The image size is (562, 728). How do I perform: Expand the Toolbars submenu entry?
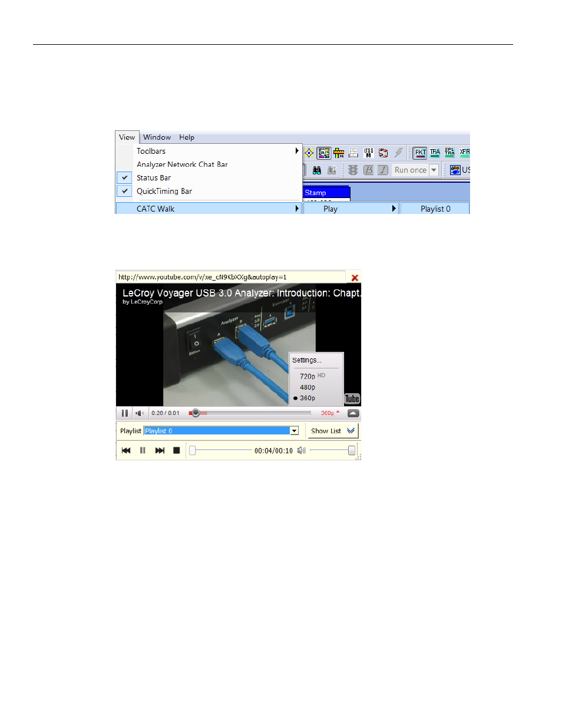(209, 151)
